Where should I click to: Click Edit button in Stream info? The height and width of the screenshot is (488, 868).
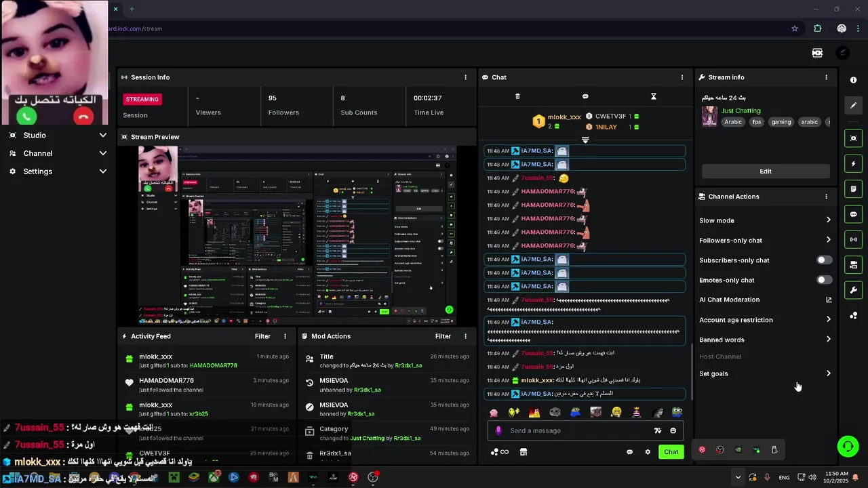point(766,171)
